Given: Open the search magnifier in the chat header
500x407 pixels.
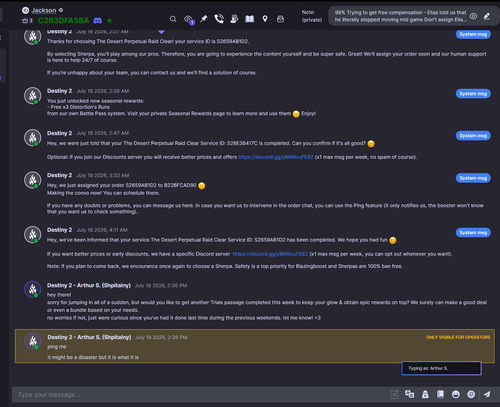Looking at the screenshot, I should pyautogui.click(x=173, y=19).
